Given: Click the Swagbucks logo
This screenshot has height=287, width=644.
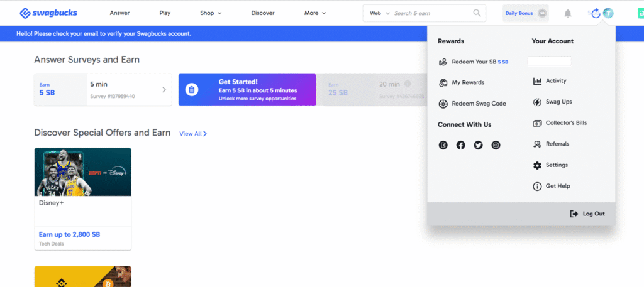Looking at the screenshot, I should coord(53,13).
